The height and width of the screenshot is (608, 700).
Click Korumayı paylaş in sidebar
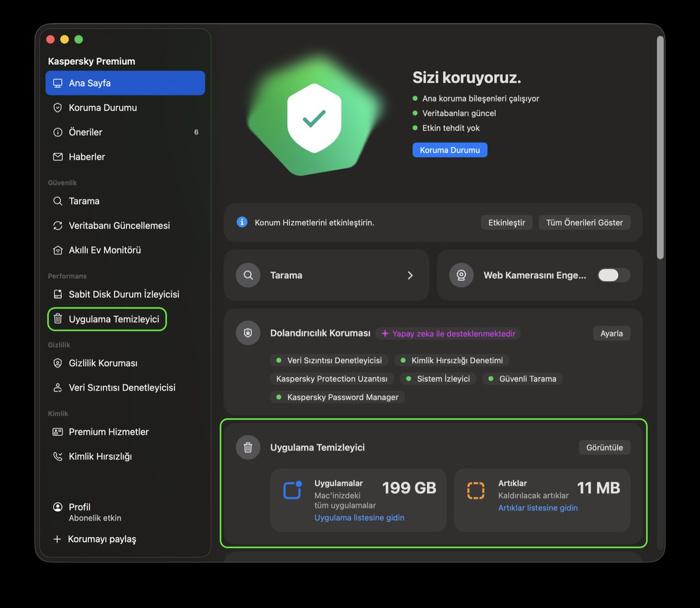[x=102, y=539]
